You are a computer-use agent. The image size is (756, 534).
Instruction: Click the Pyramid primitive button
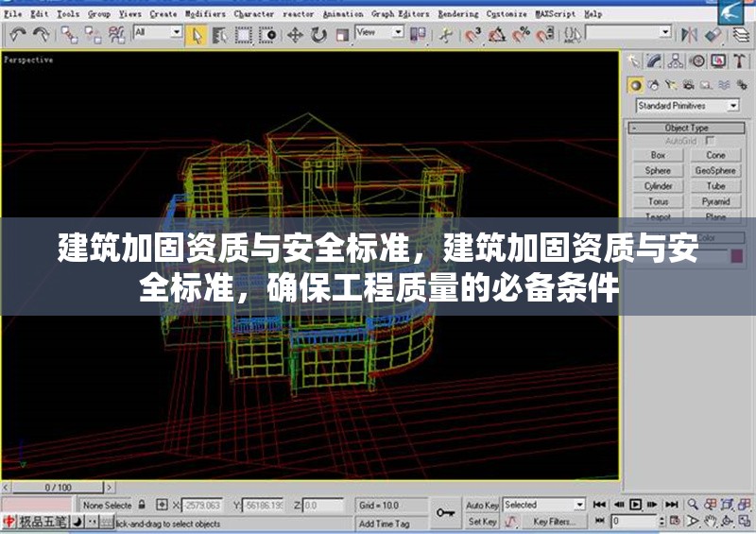(x=715, y=201)
